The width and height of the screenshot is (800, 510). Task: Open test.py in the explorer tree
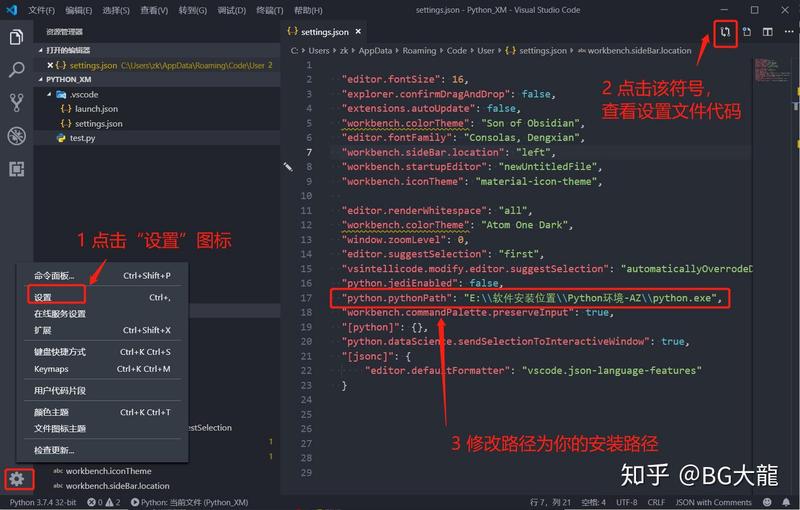click(x=157, y=138)
